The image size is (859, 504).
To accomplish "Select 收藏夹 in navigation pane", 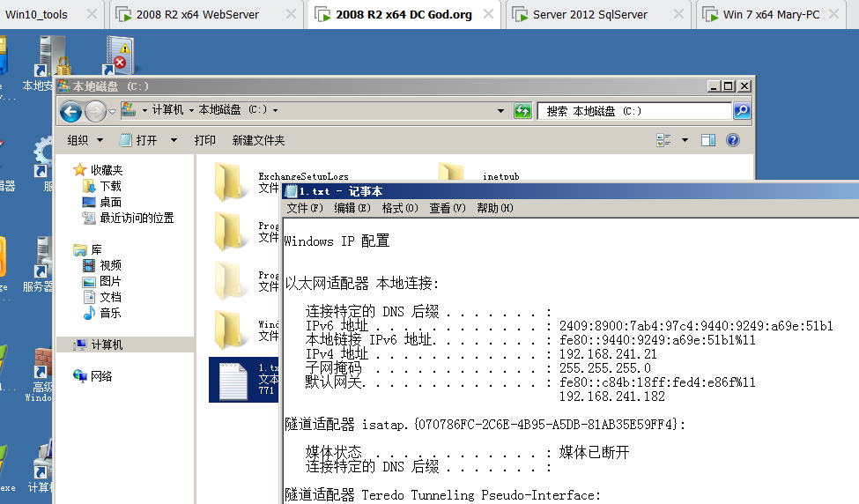I will pos(107,170).
